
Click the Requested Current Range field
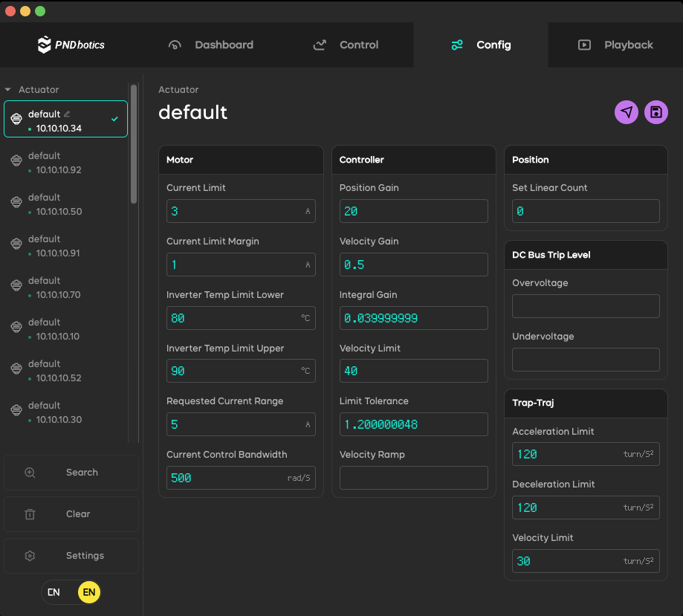pyautogui.click(x=241, y=424)
